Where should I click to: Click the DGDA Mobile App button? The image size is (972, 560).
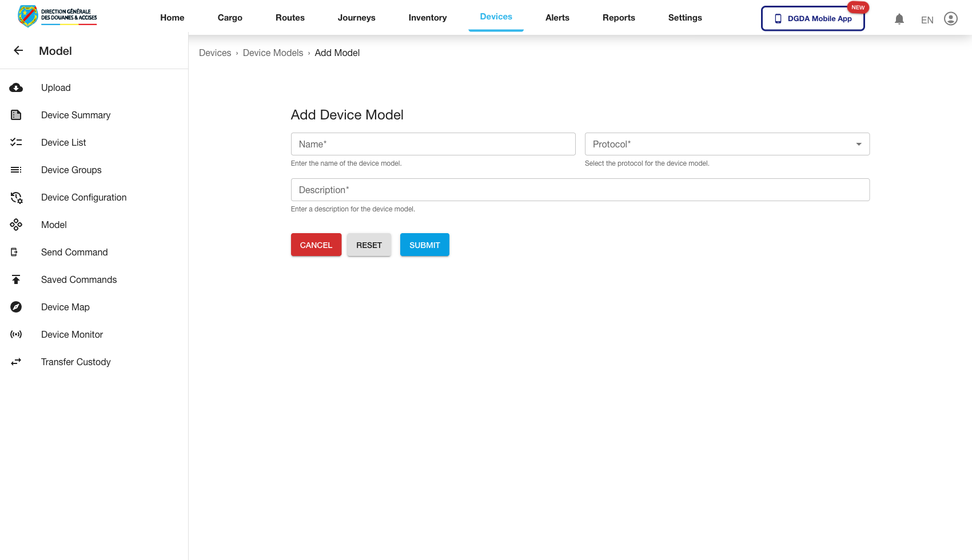[x=812, y=18]
